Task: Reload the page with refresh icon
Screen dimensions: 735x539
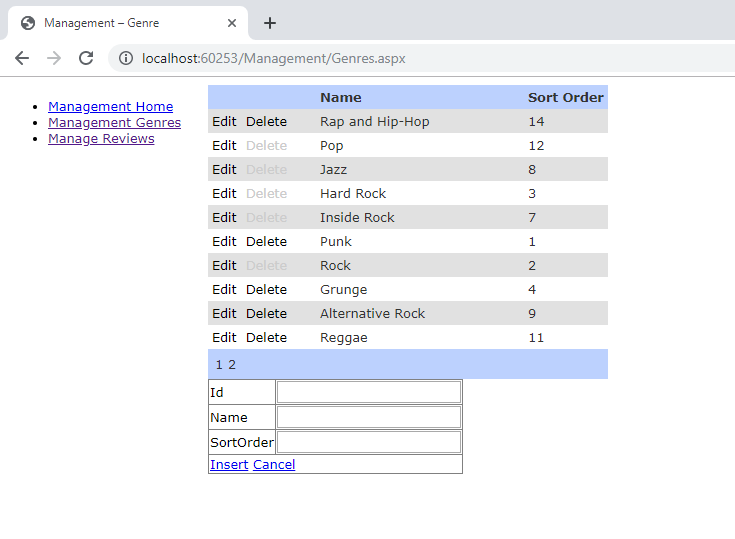Action: click(86, 58)
